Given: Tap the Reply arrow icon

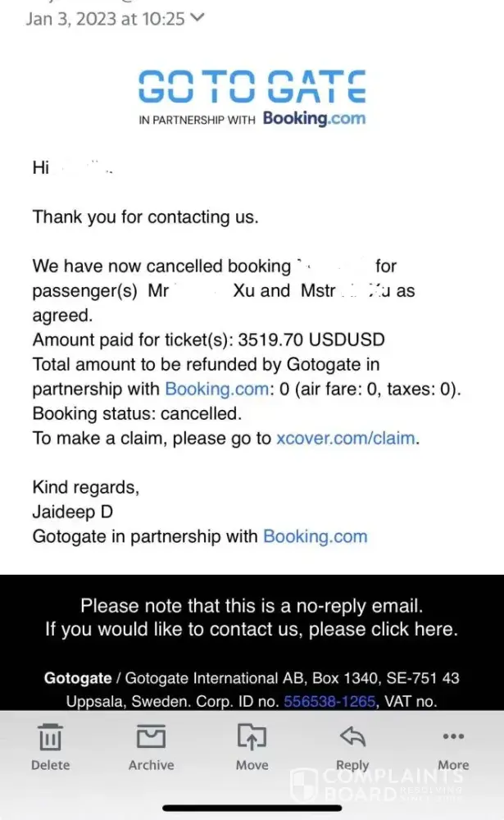Looking at the screenshot, I should coord(352,737).
